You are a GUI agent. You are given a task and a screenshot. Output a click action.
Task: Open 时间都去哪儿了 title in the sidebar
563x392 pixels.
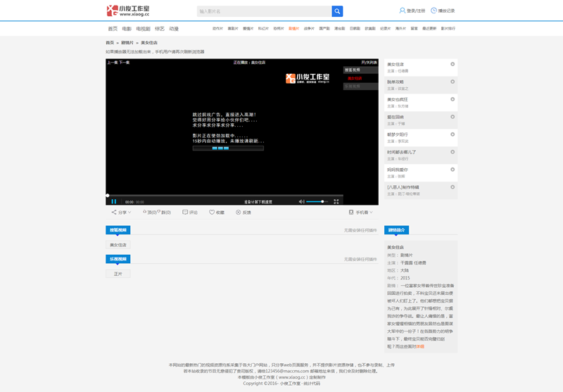point(401,152)
